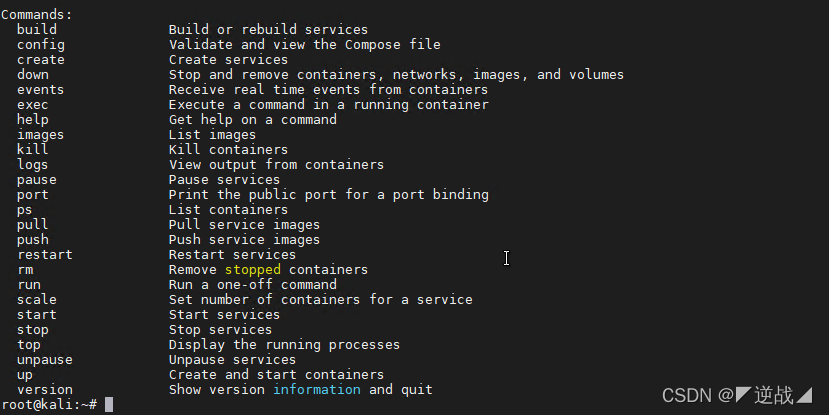829x415 pixels.
Task: Click the "Commands:" header line
Action: tap(36, 15)
